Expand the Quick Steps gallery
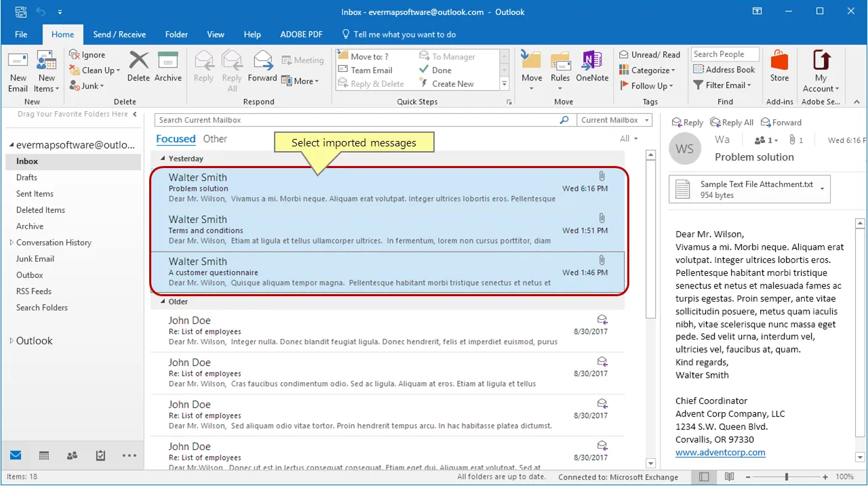Screen dimensions: 868x488 [504, 84]
